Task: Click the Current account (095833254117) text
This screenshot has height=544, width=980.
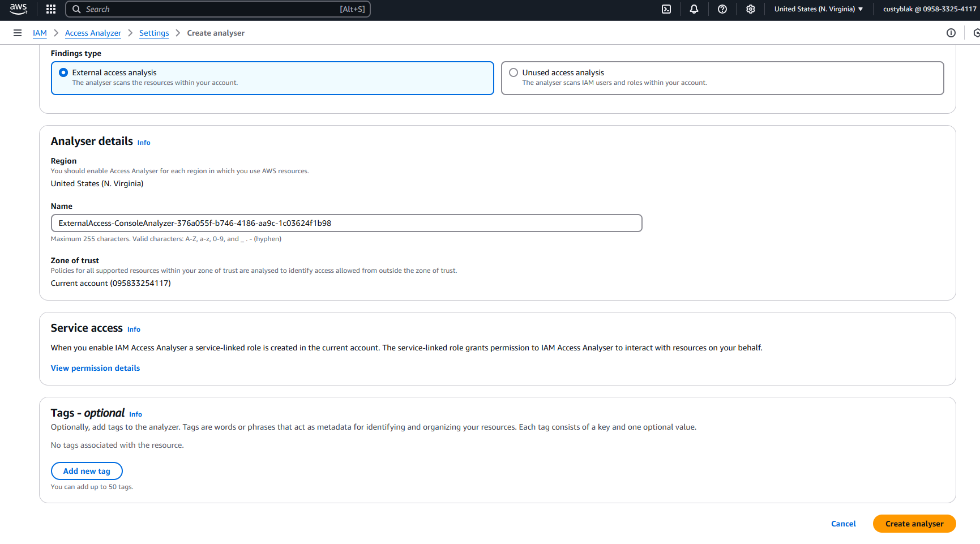Action: (111, 283)
